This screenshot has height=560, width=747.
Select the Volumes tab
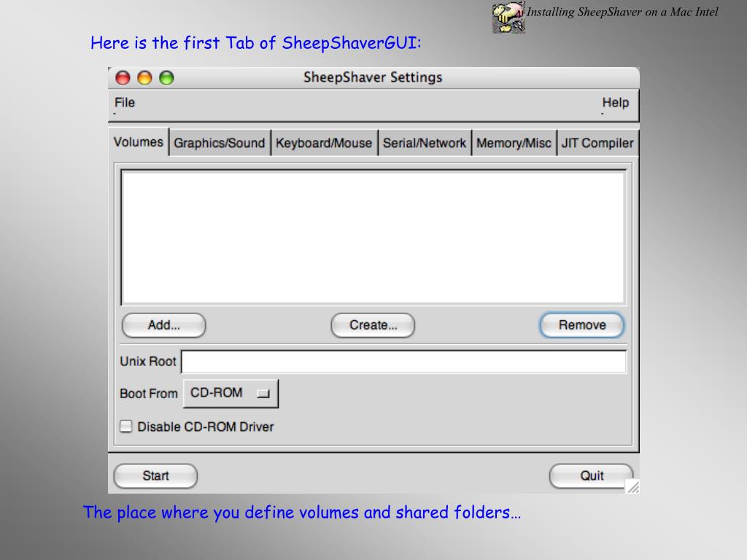[x=138, y=142]
